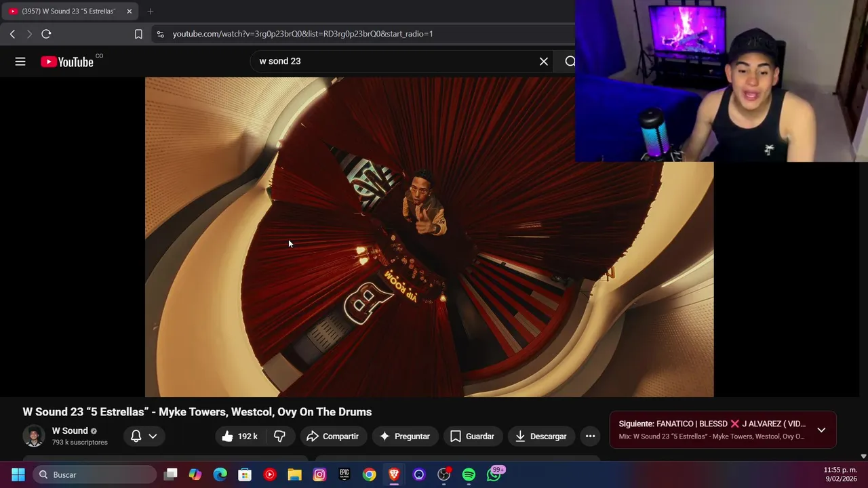Open YouTube Music from the taskbar
Viewport: 868px width, 488px height.
point(270,474)
